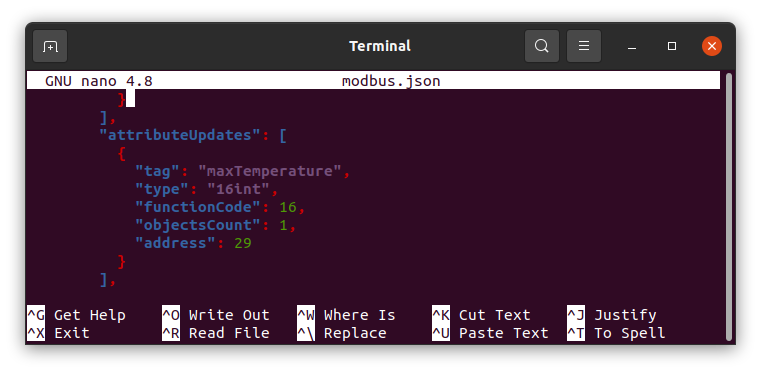Click the search magnifier icon

(x=542, y=47)
